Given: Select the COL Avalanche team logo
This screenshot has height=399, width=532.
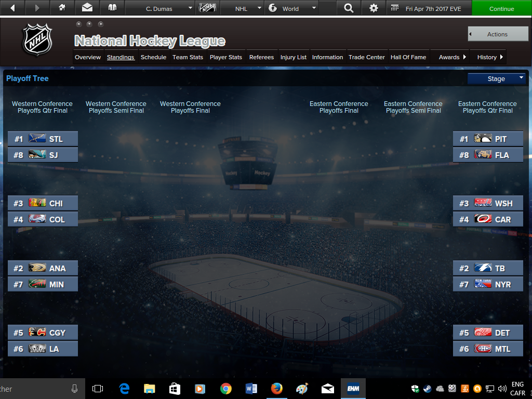Looking at the screenshot, I should pos(37,219).
